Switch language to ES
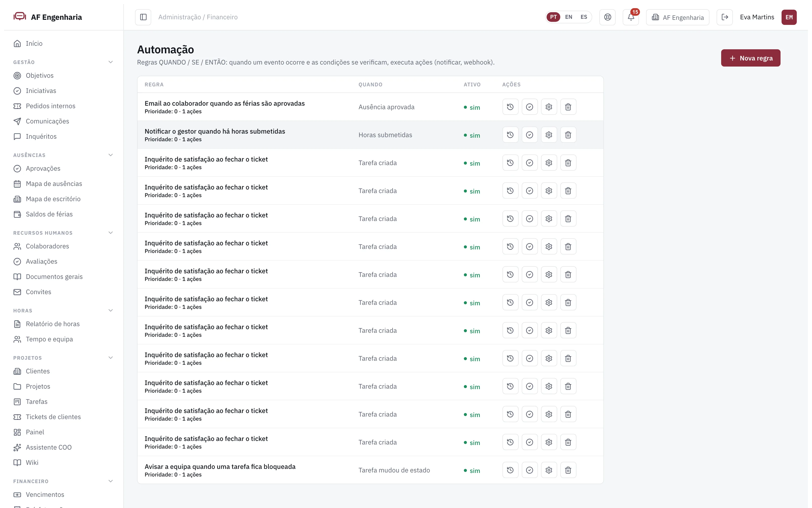812x508 pixels. [584, 17]
